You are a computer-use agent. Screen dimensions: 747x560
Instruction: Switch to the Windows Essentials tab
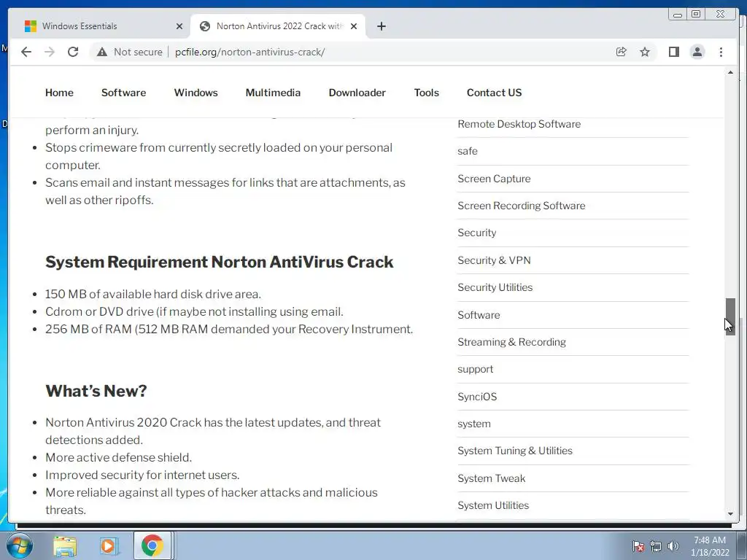99,26
